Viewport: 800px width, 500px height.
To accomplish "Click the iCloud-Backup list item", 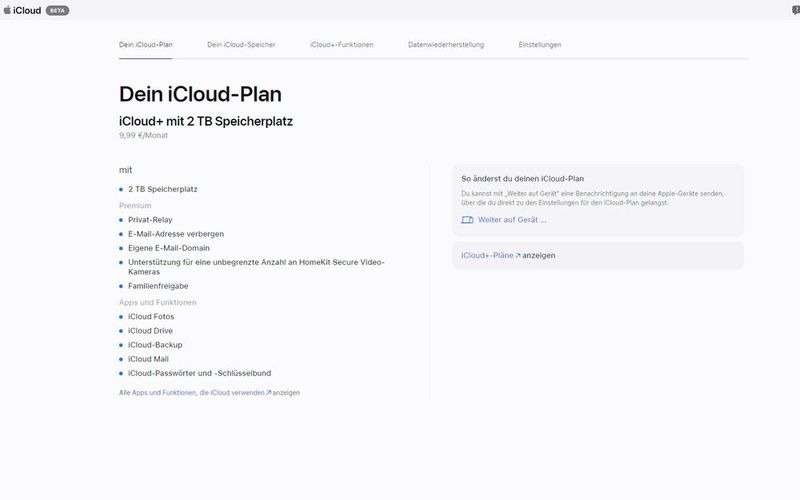I will click(155, 345).
